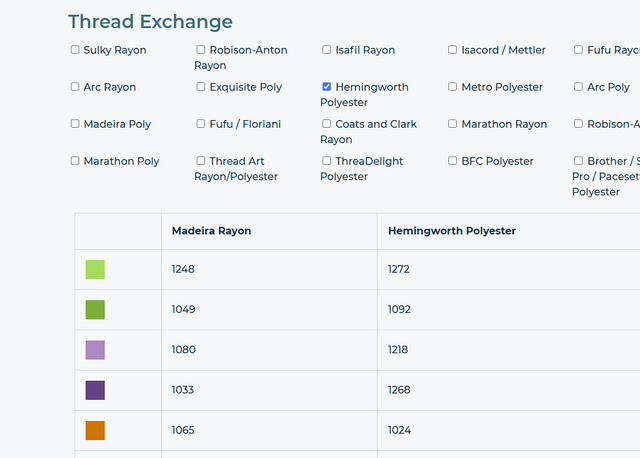Viewport: 640px width, 458px height.
Task: Check the Exquisite Poly option
Action: 201,87
